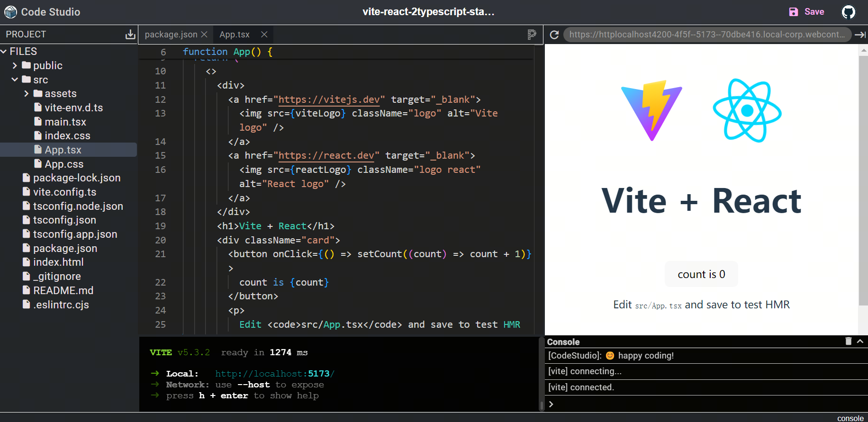Open vite-env.d.ts file
The image size is (868, 422).
point(73,108)
